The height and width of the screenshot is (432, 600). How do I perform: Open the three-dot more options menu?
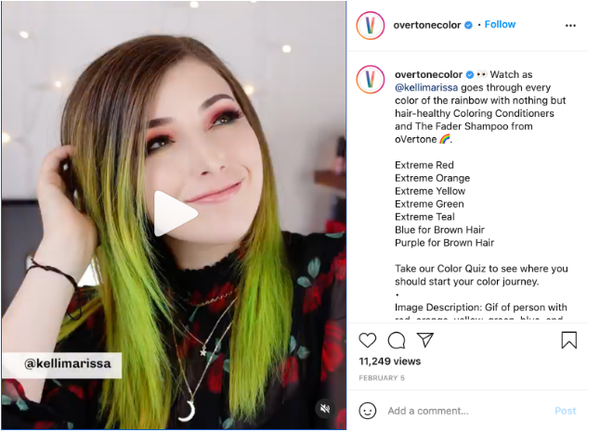pyautogui.click(x=570, y=26)
